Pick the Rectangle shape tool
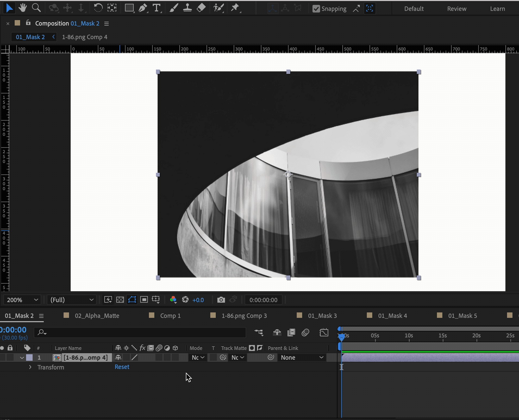This screenshot has height=420, width=519. click(129, 8)
